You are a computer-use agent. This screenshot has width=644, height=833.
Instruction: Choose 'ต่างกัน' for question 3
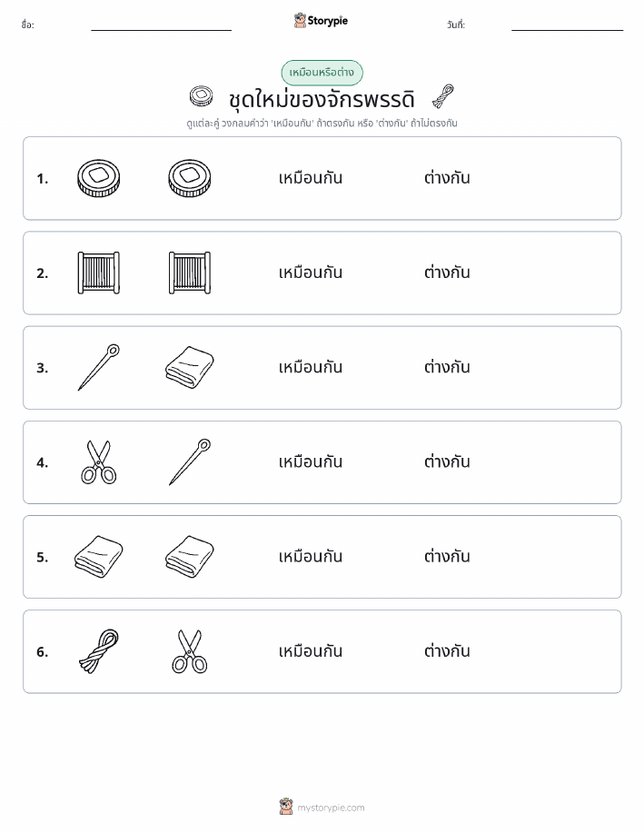click(447, 367)
